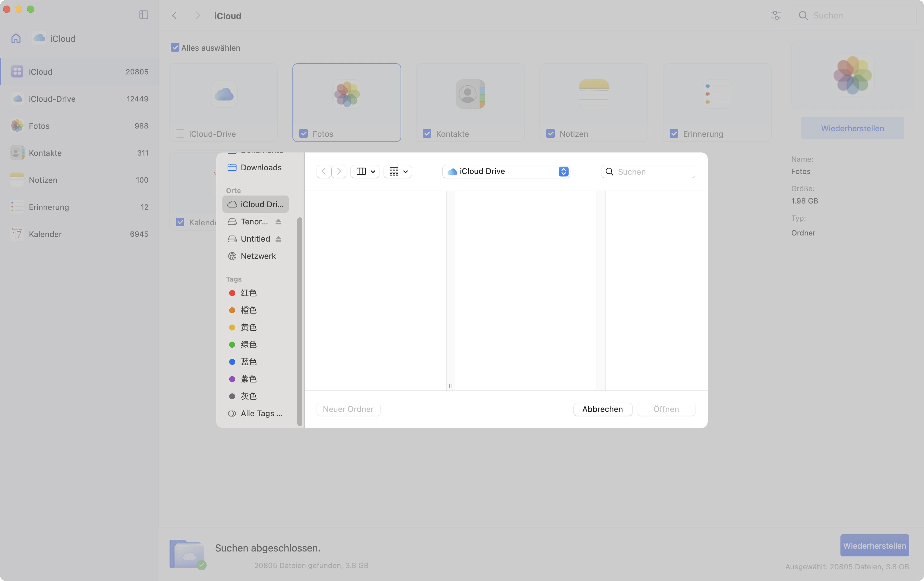The image size is (924, 581).
Task: Click main window Suchen search field
Action: click(854, 15)
